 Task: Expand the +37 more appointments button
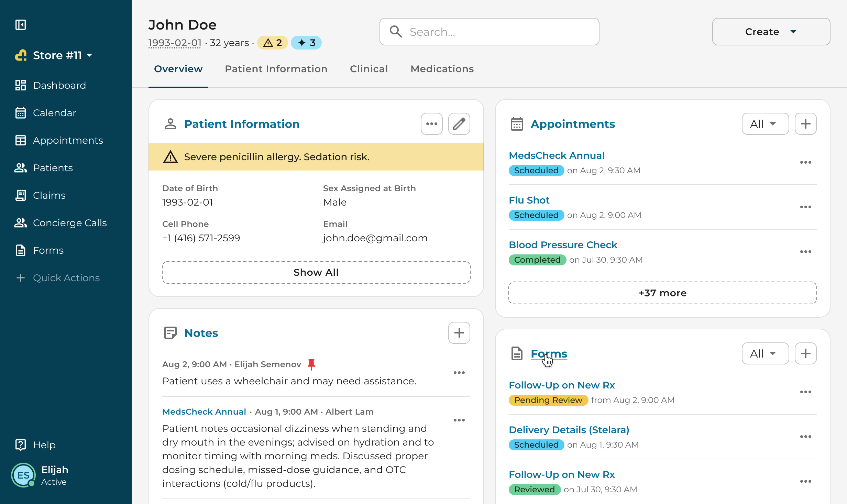tap(662, 293)
